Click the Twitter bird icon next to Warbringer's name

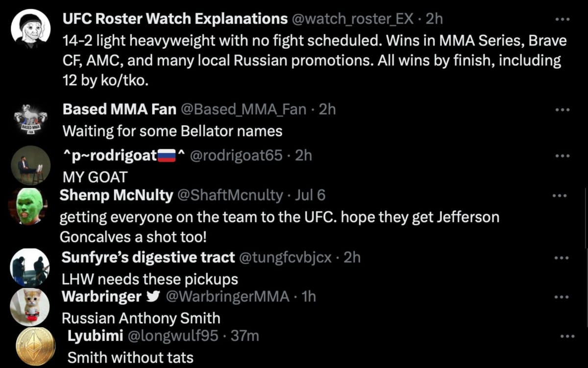tap(153, 296)
